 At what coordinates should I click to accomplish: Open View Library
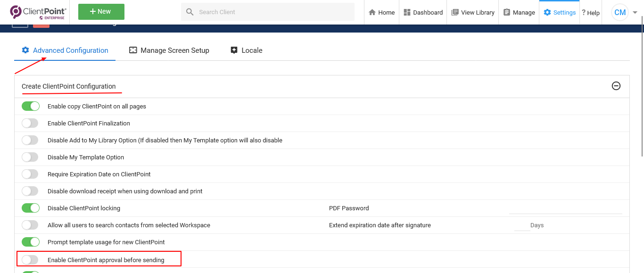[x=473, y=12]
